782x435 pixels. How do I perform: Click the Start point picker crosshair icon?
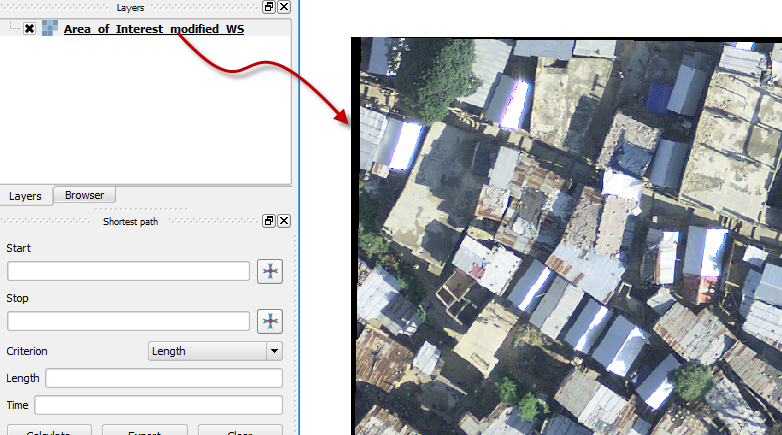(270, 271)
